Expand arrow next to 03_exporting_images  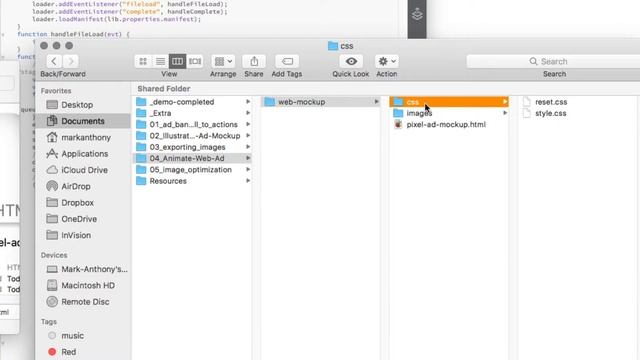click(248, 147)
